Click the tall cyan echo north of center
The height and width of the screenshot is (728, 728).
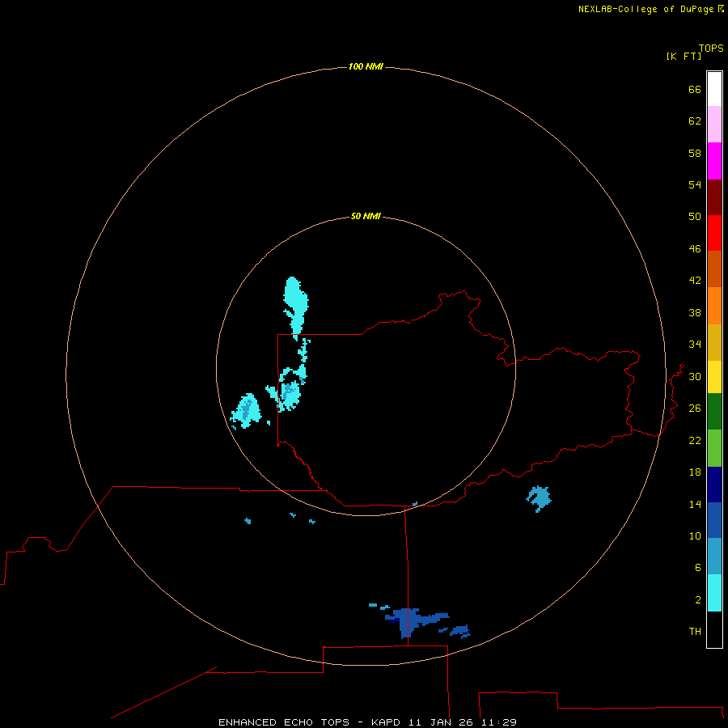click(296, 309)
